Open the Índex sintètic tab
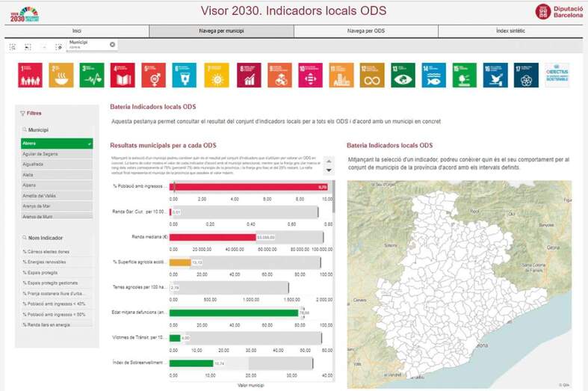Viewport: 588px width, 391px height. pyautogui.click(x=510, y=31)
